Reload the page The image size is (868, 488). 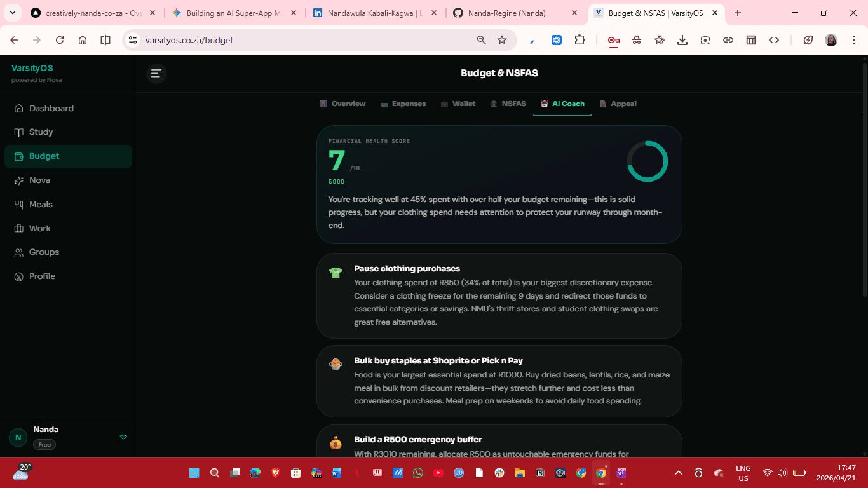tap(60, 40)
